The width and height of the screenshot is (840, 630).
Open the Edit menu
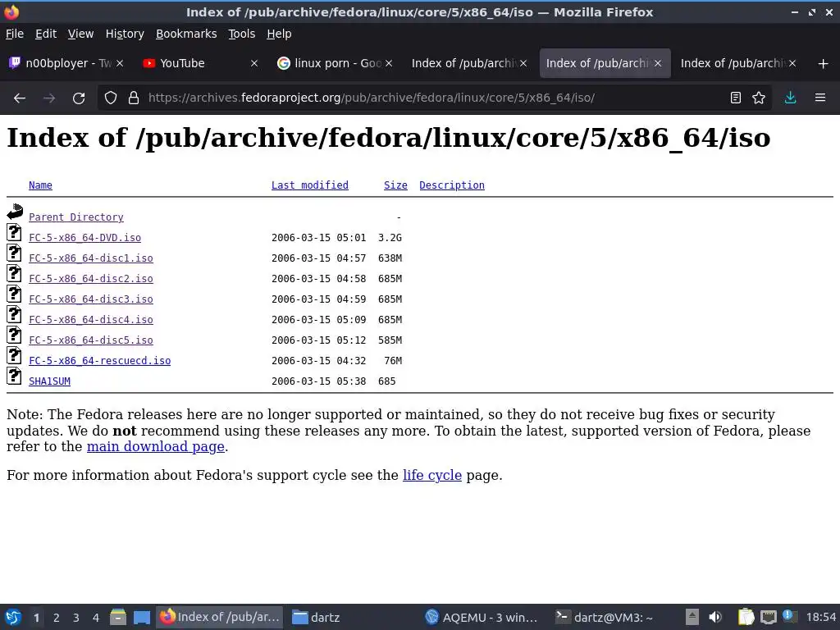coord(46,34)
